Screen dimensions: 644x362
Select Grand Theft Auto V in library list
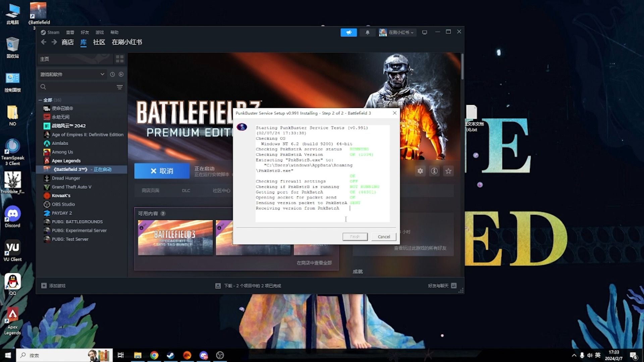click(82, 187)
